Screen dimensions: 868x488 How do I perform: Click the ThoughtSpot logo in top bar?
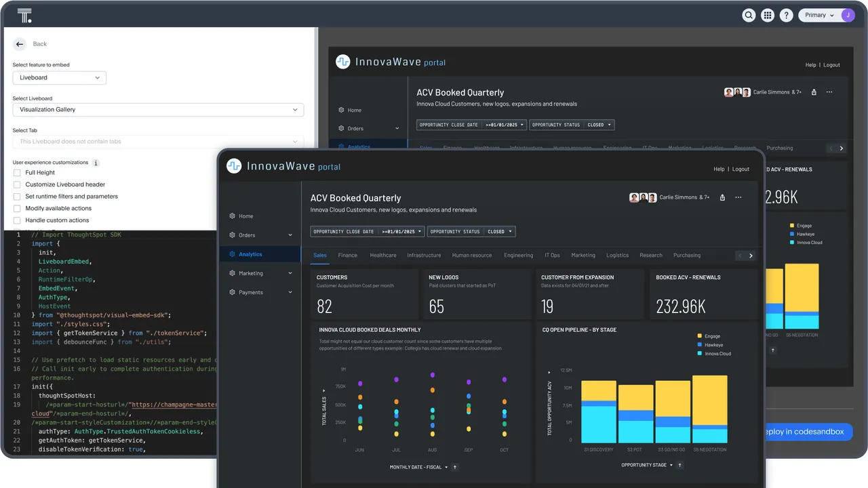(x=24, y=16)
